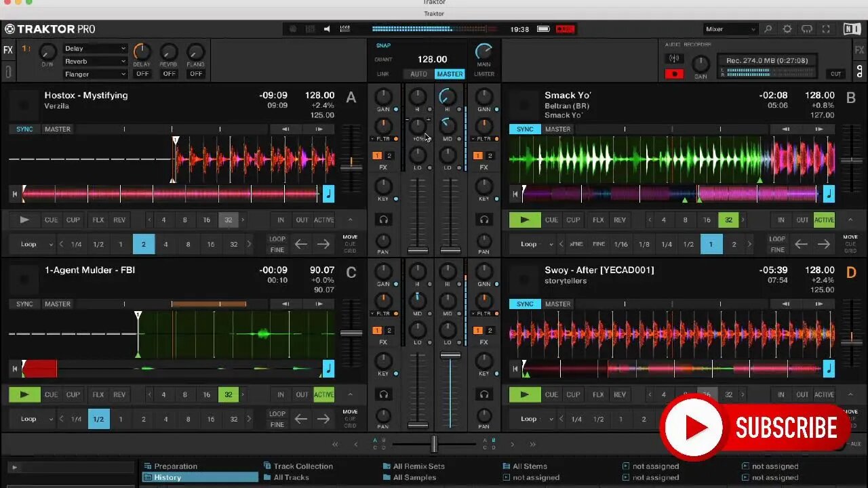Adjust Deck A FX dry/wet D/W knob
Screen dimensions: 868x488
pos(47,52)
